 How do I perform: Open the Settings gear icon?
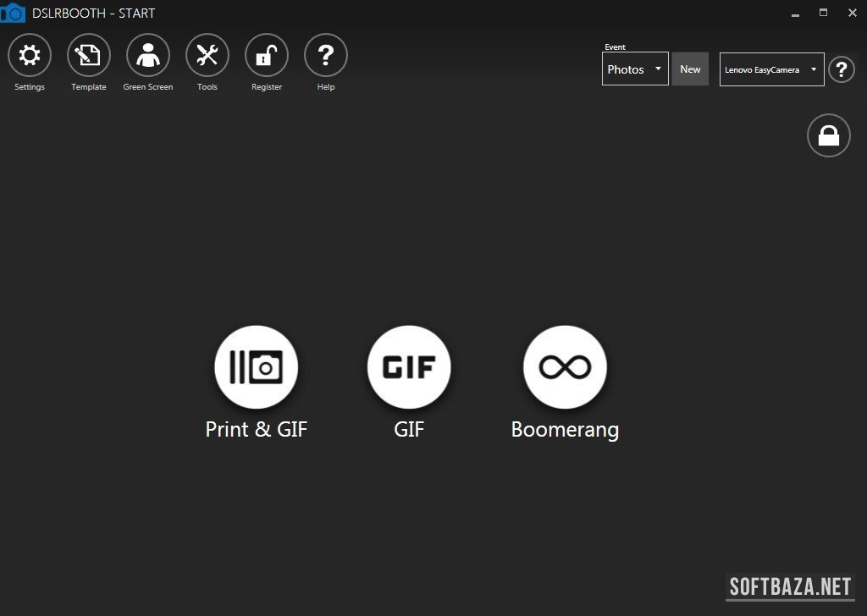pos(30,56)
